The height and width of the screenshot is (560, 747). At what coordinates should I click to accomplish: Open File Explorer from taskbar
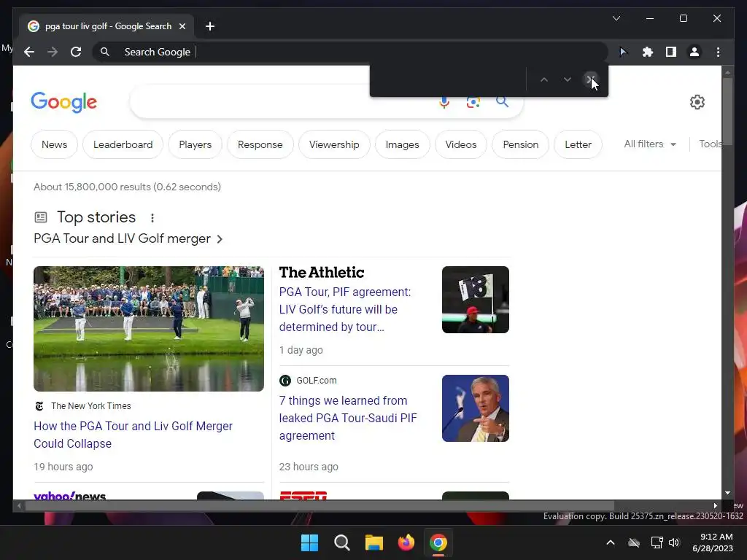[374, 542]
